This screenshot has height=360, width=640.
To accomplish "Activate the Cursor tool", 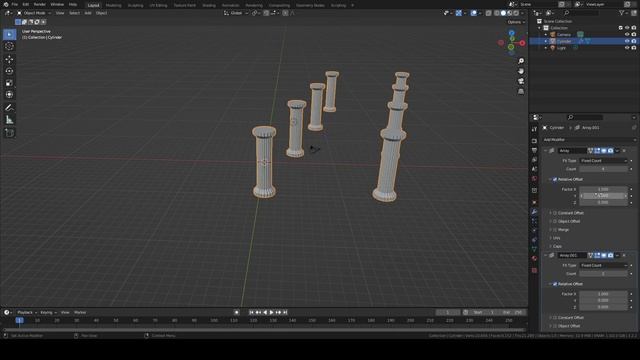I will [9, 47].
